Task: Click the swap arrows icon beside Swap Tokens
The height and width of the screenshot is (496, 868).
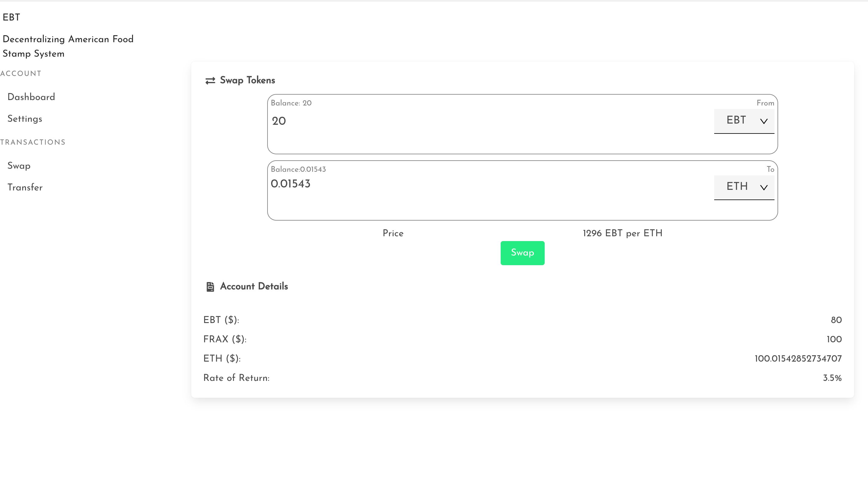Action: pos(210,80)
